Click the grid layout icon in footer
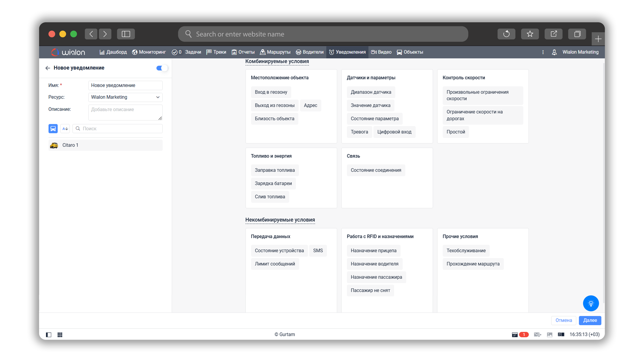The image size is (644, 362). [60, 335]
